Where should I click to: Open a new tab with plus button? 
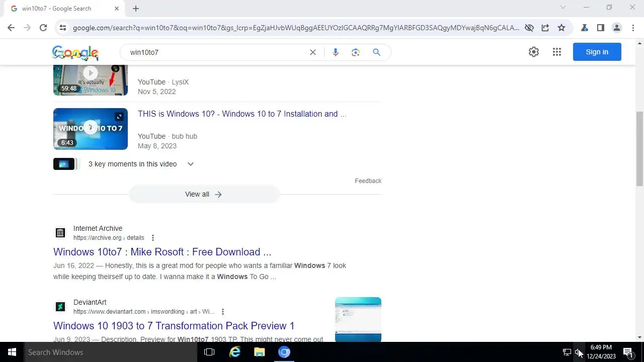(136, 9)
